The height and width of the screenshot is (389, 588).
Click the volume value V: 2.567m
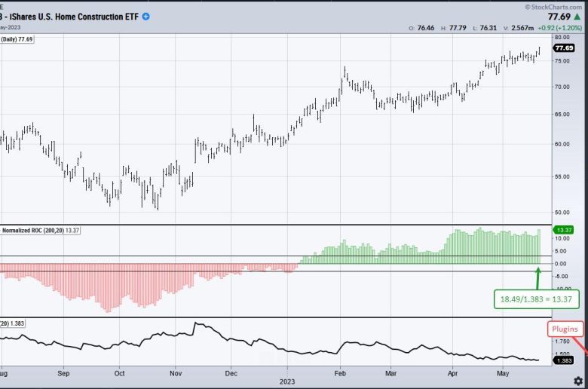(519, 28)
